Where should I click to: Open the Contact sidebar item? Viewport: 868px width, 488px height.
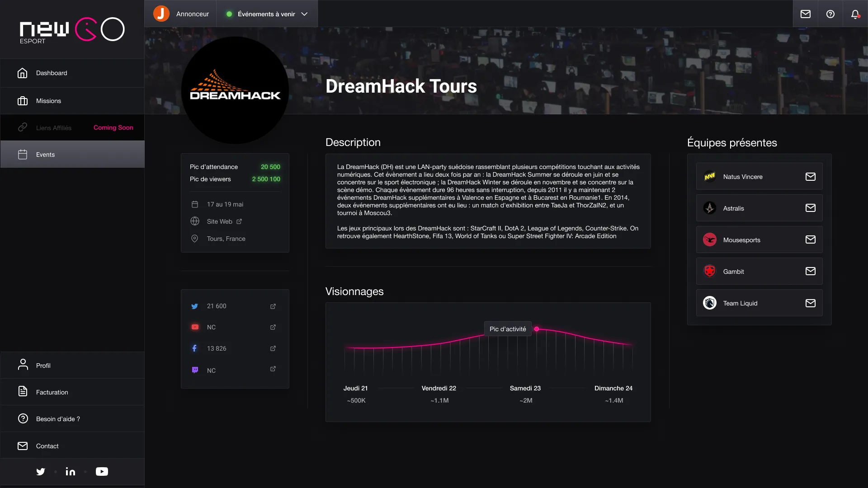pos(72,446)
